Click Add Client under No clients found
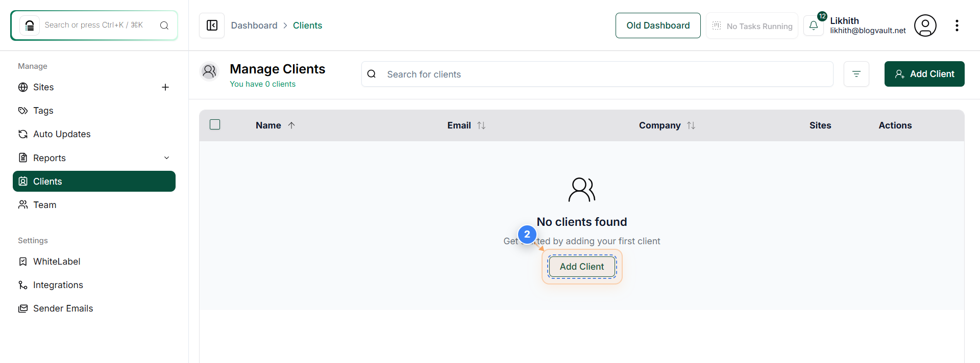 [582, 267]
